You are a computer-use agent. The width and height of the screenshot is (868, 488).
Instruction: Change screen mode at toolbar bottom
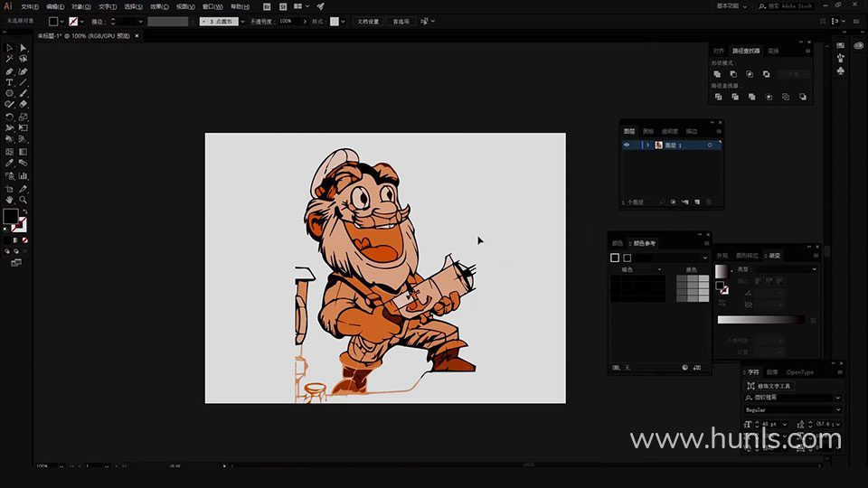pyautogui.click(x=16, y=263)
